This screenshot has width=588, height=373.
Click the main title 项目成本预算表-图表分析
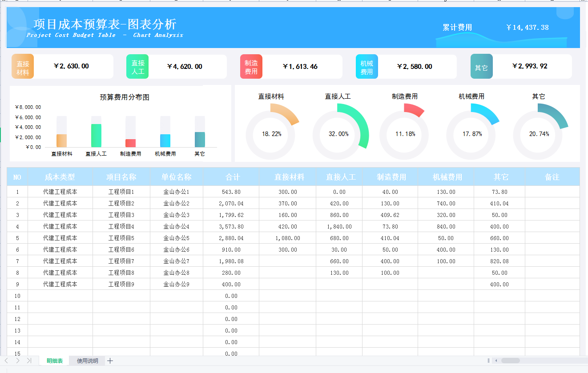[x=105, y=24]
